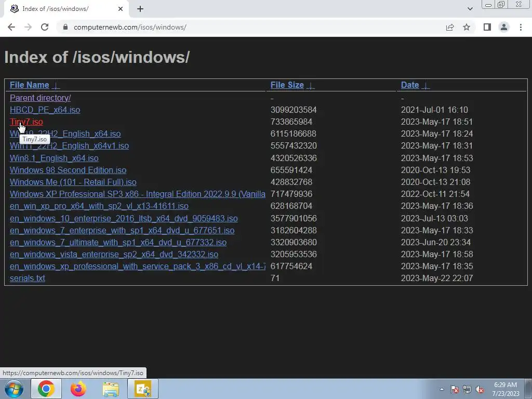
Task: Open en_windows_7_ultimate_with_sp1 iso link
Action: (118, 242)
